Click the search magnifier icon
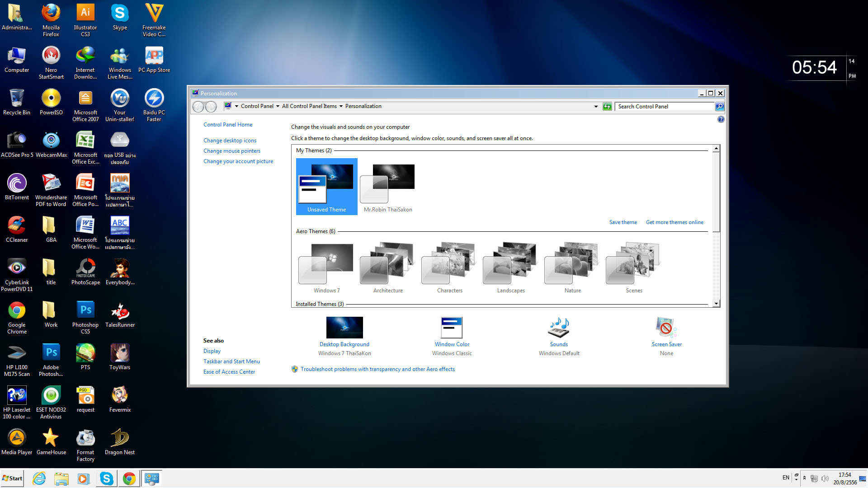868x488 pixels. click(x=719, y=107)
